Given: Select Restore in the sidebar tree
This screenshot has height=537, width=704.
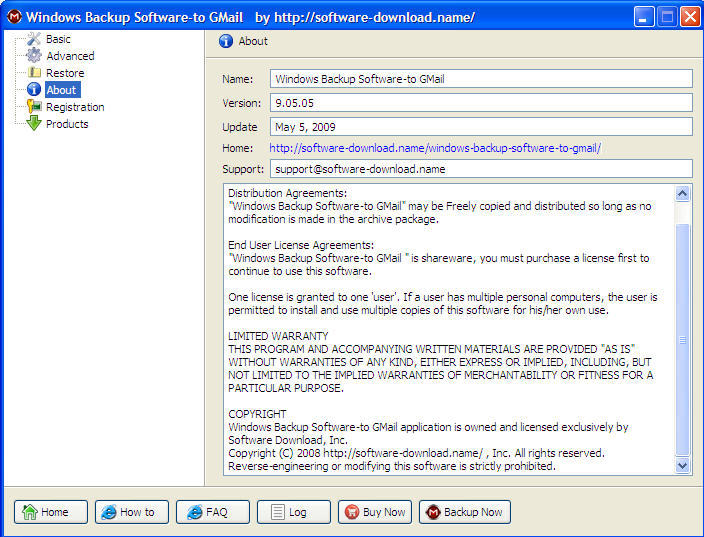Looking at the screenshot, I should [65, 72].
